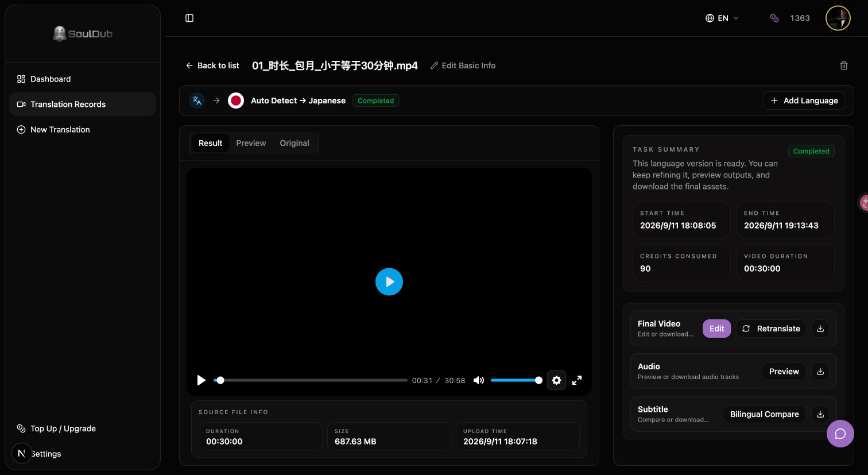Open Bilingual Compare for subtitles

click(765, 414)
